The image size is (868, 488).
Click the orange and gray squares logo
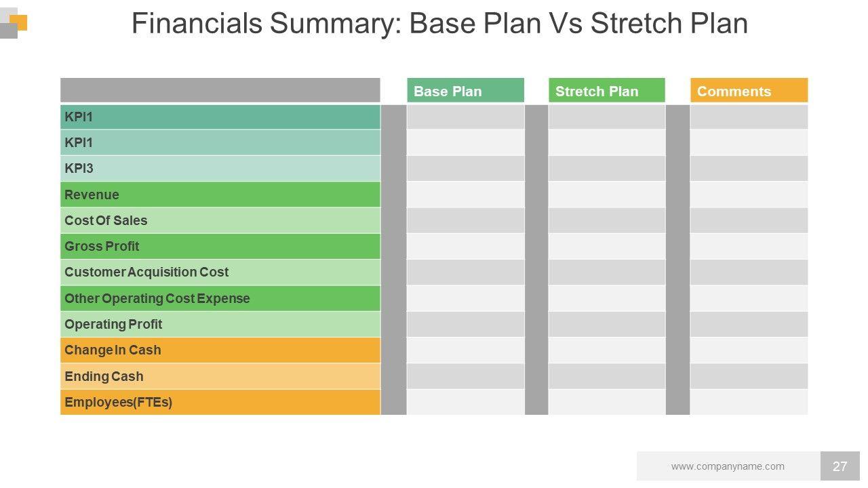coord(12,23)
